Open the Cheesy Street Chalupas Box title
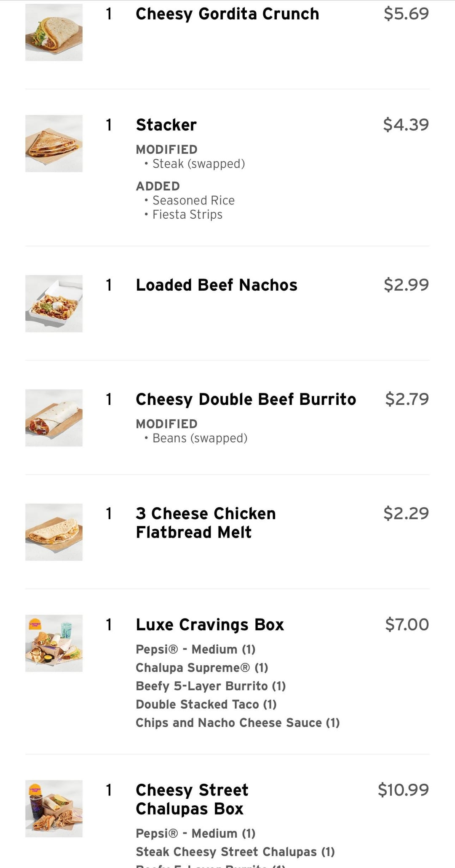The image size is (455, 868). (192, 799)
